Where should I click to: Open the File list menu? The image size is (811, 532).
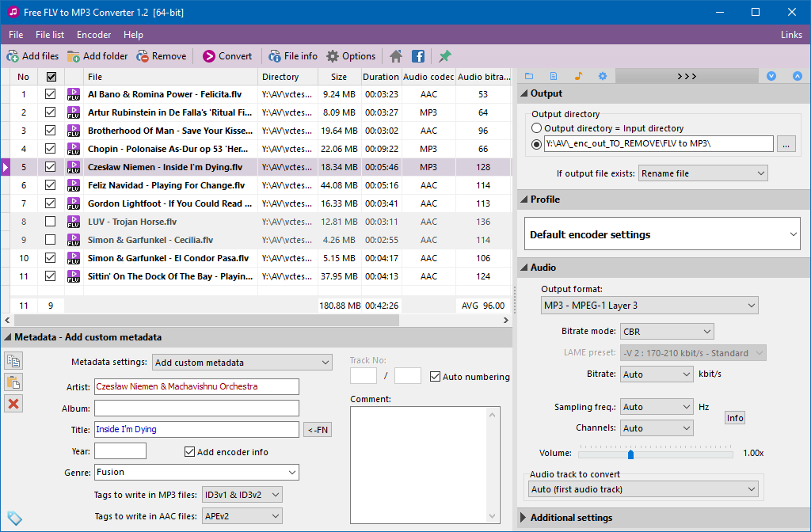click(50, 35)
